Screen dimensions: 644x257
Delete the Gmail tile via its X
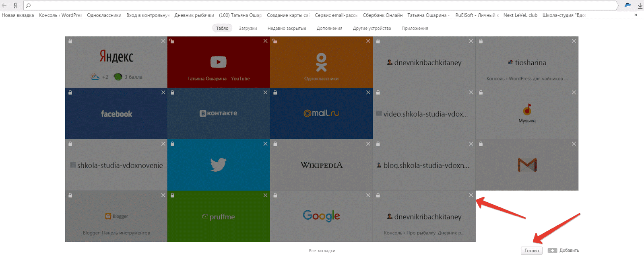(x=574, y=144)
